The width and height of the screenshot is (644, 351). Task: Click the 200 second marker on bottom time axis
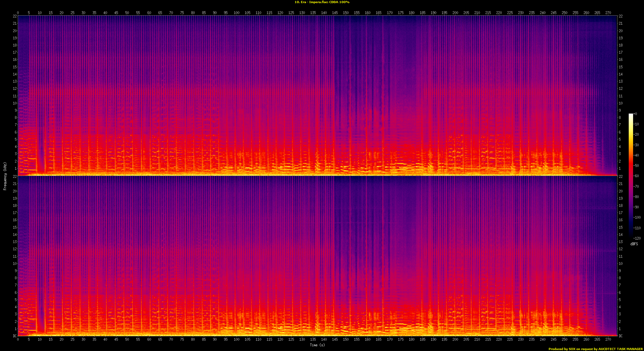point(455,339)
